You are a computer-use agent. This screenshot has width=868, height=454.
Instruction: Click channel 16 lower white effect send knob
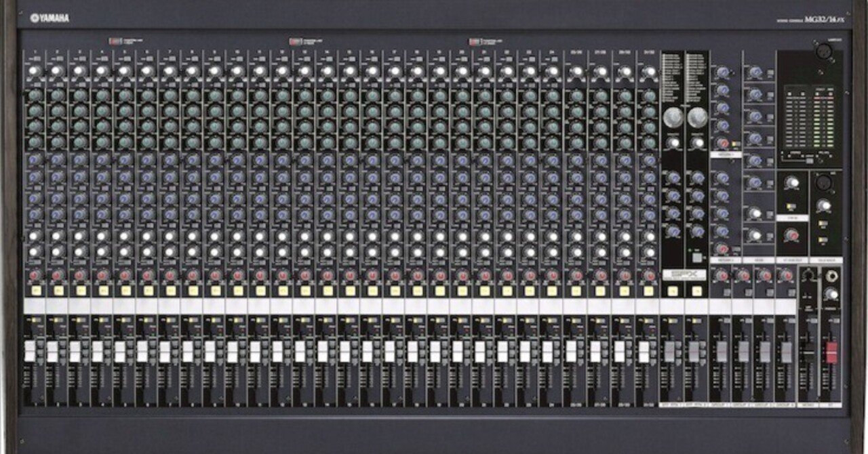tap(371, 252)
